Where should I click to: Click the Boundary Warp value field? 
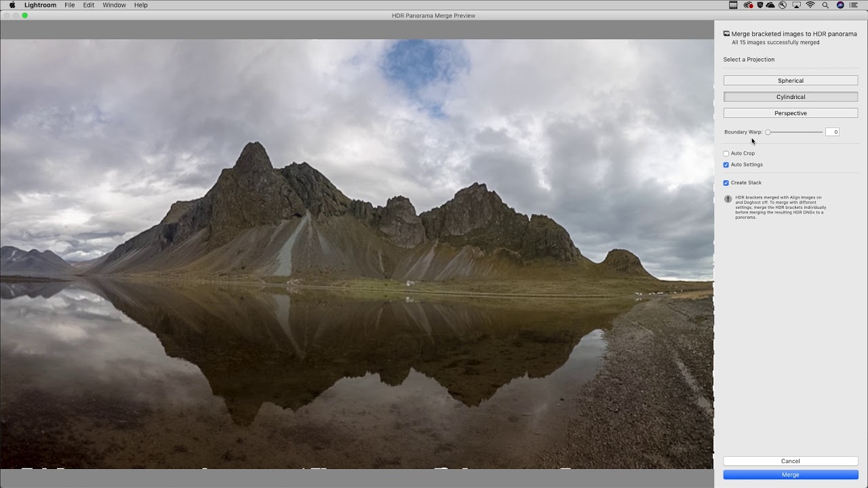(x=832, y=132)
